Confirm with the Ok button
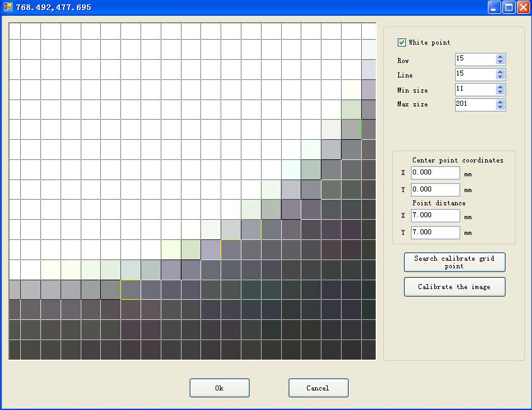This screenshot has height=410, width=532. (x=219, y=388)
